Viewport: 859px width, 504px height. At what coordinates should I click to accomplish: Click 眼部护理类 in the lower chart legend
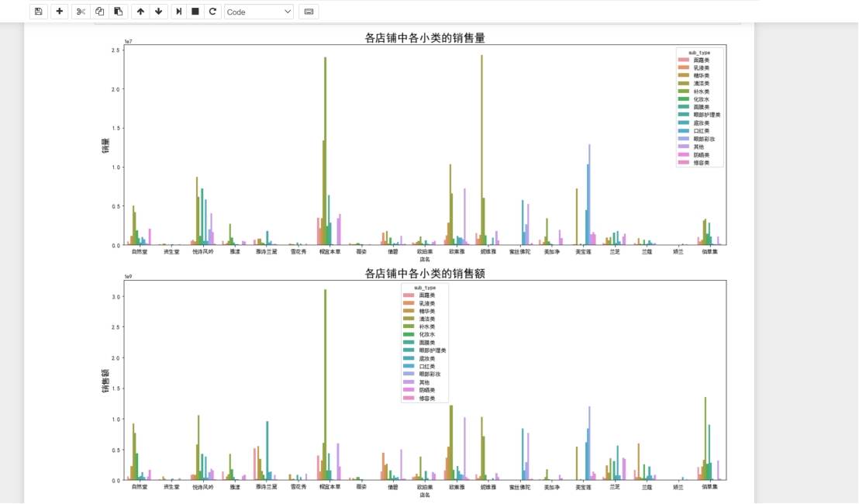(x=433, y=350)
